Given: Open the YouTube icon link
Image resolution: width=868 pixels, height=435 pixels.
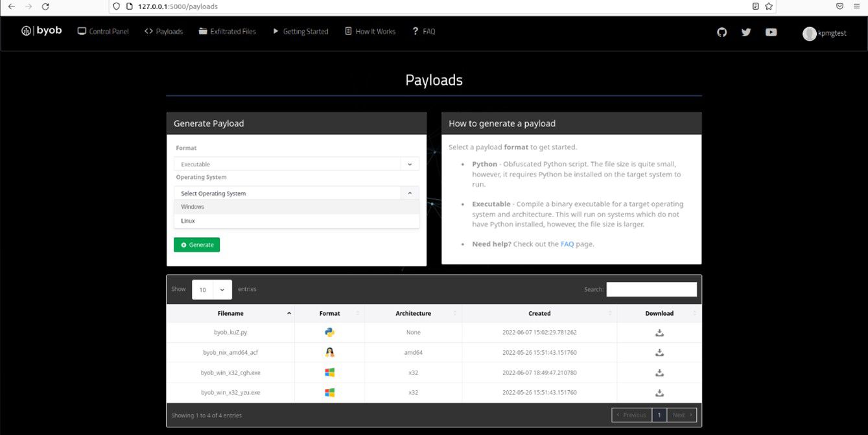Looking at the screenshot, I should pyautogui.click(x=771, y=32).
